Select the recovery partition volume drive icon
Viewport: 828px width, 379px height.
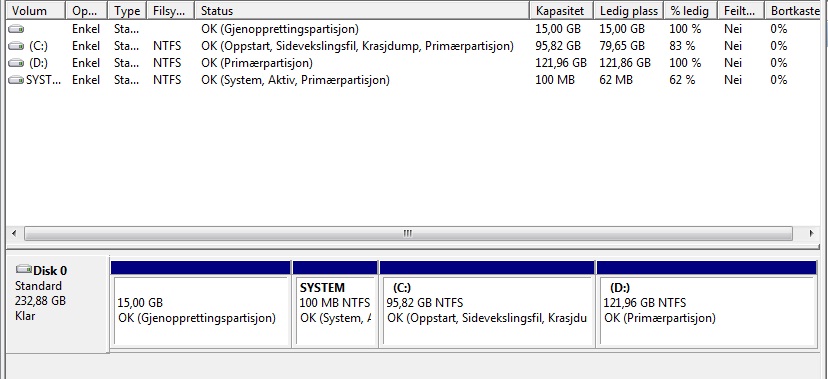(16, 29)
